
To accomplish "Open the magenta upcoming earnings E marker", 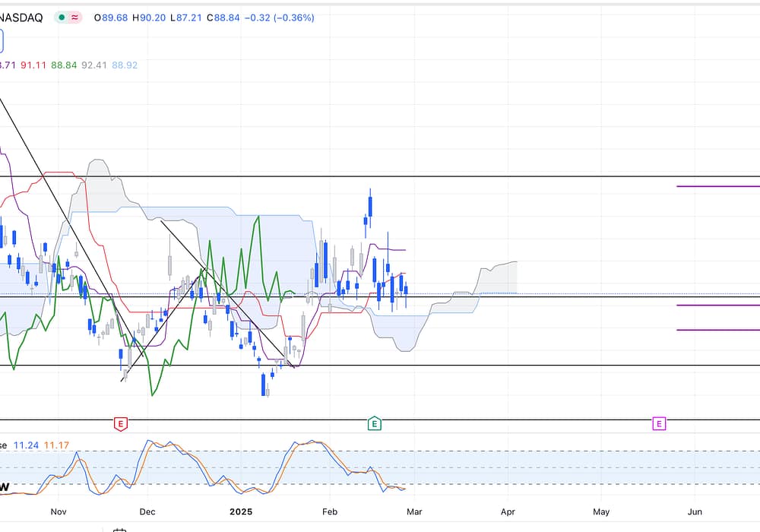I will click(659, 423).
